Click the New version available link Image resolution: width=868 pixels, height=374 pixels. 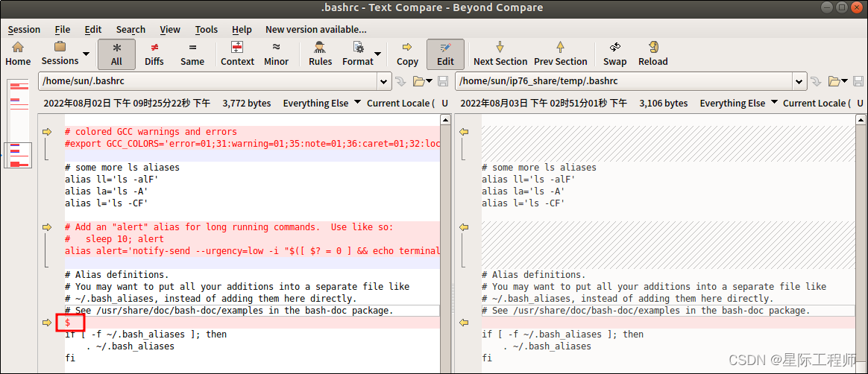pyautogui.click(x=316, y=30)
